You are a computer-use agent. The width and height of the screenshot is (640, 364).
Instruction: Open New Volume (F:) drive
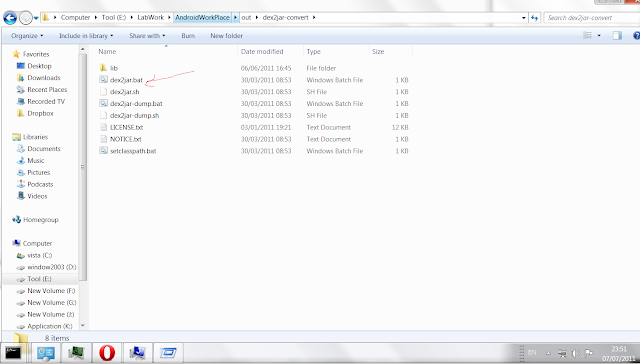point(51,291)
